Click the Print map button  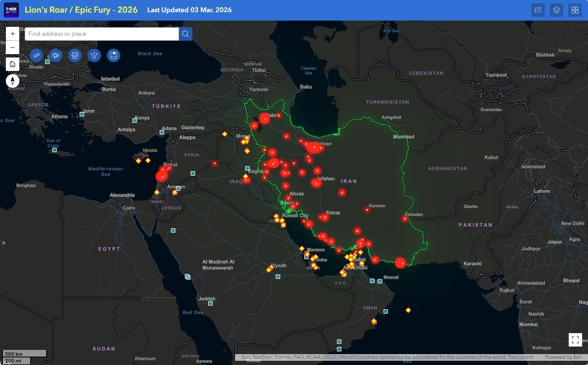coord(75,55)
